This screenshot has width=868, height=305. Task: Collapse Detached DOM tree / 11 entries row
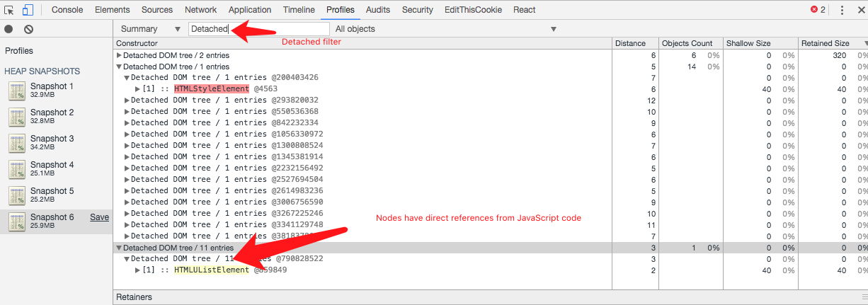pyautogui.click(x=119, y=248)
